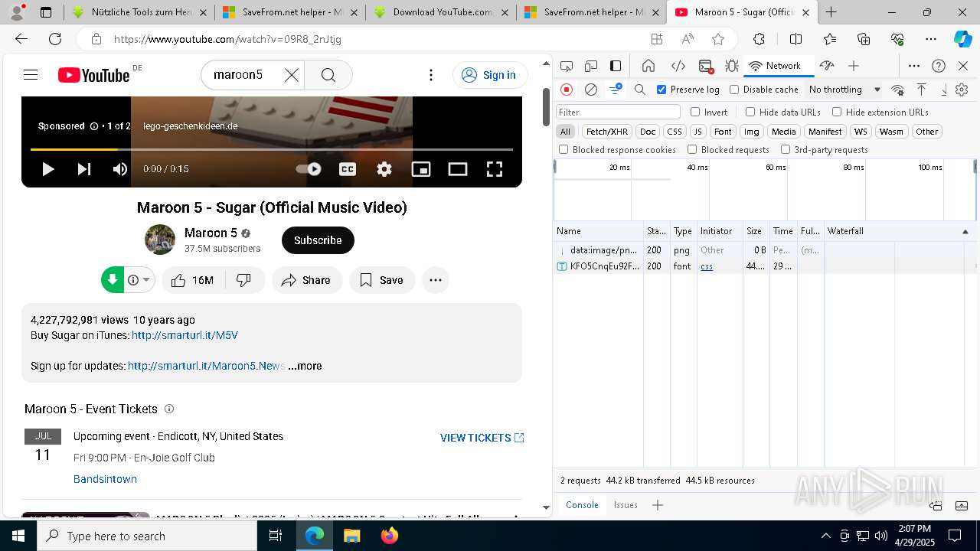This screenshot has width=980, height=551.
Task: Toggle closed captions CC button
Action: (348, 169)
